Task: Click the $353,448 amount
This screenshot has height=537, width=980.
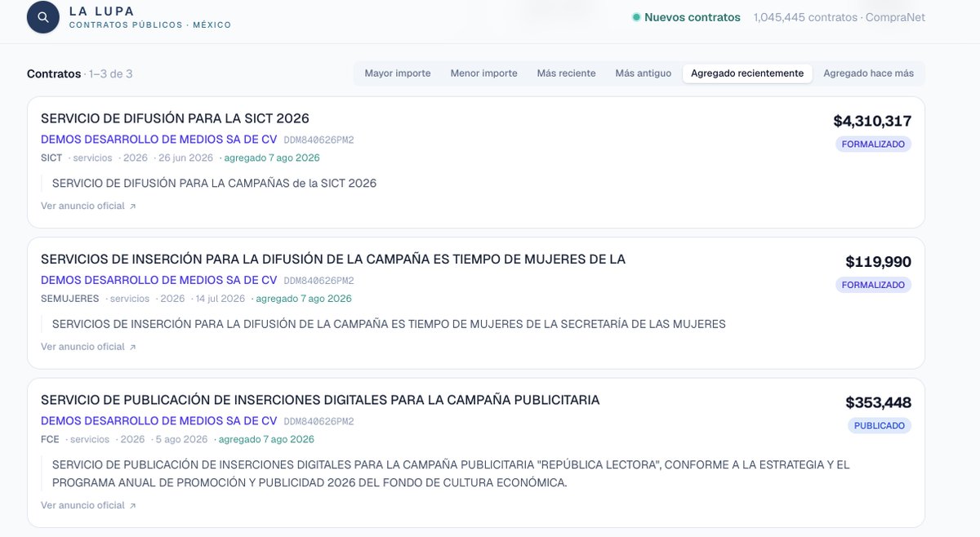Action: click(x=879, y=403)
